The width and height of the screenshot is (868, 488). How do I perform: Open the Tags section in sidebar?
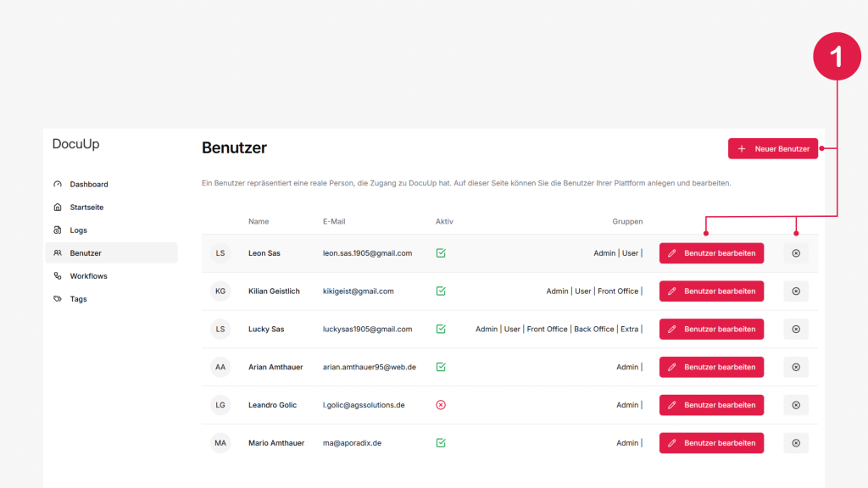78,299
